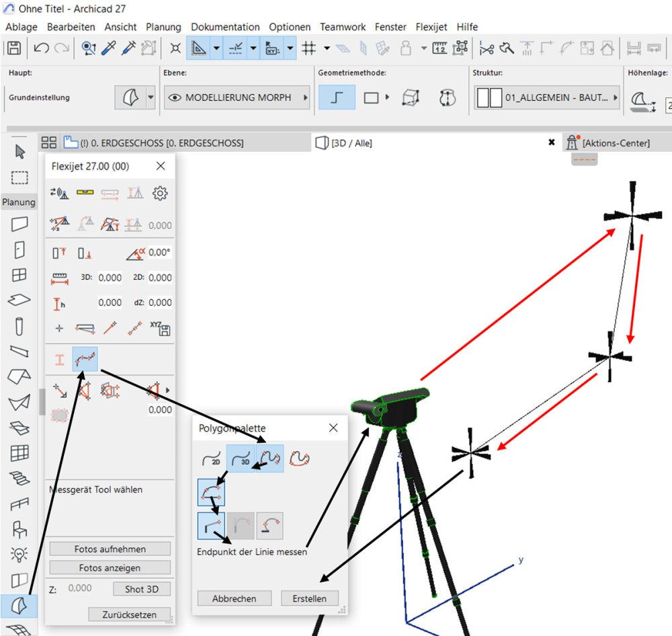This screenshot has height=636, width=672.
Task: Select the Morph tool in toolbox
Action: 19,606
